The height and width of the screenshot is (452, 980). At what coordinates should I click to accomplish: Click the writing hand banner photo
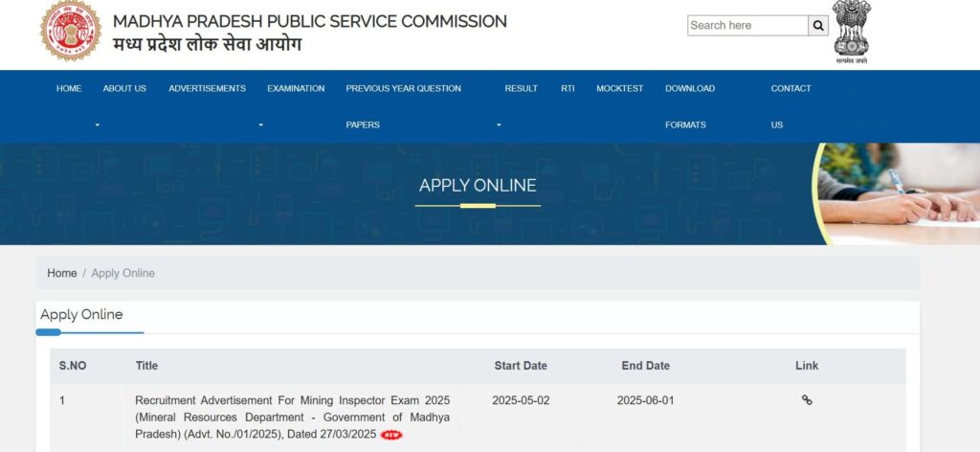click(896, 193)
